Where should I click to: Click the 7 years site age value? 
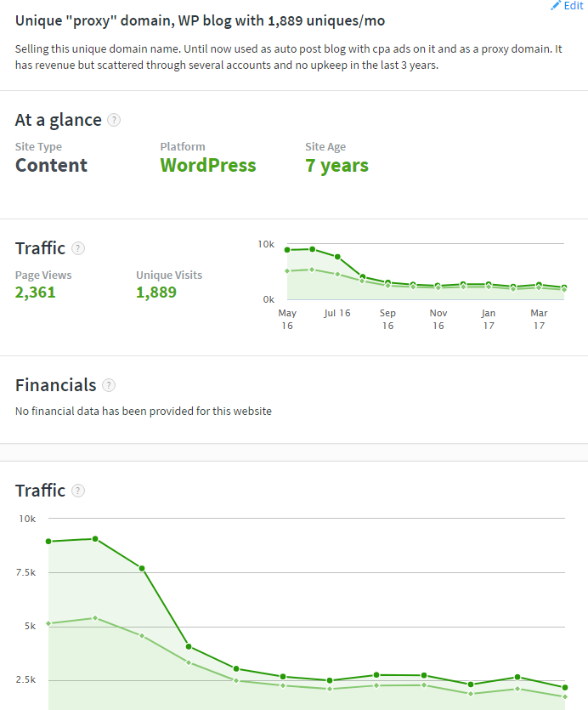coord(336,165)
